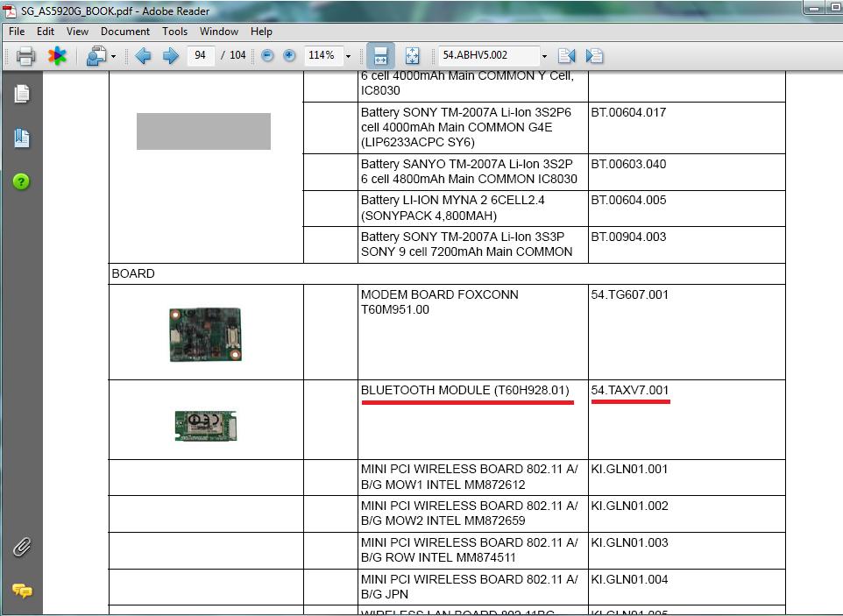The image size is (843, 616).
Task: Open the zoom level dropdown arrow
Action: (x=349, y=56)
